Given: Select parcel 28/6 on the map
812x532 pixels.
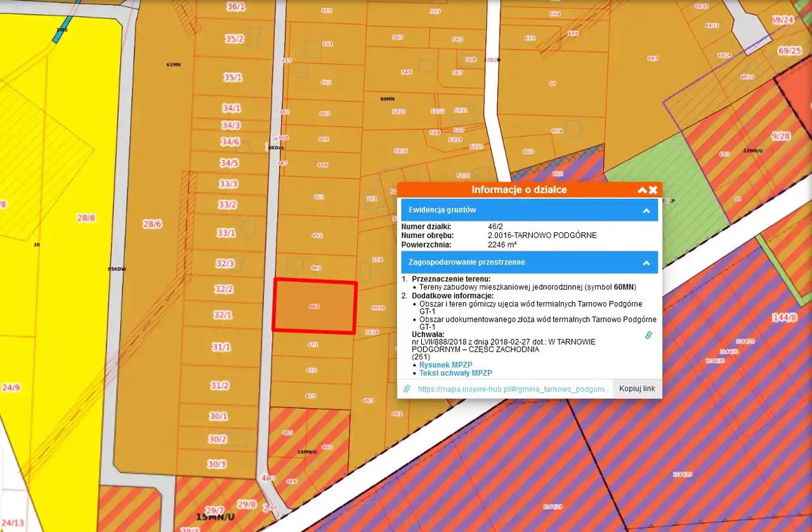Looking at the screenshot, I should [152, 224].
